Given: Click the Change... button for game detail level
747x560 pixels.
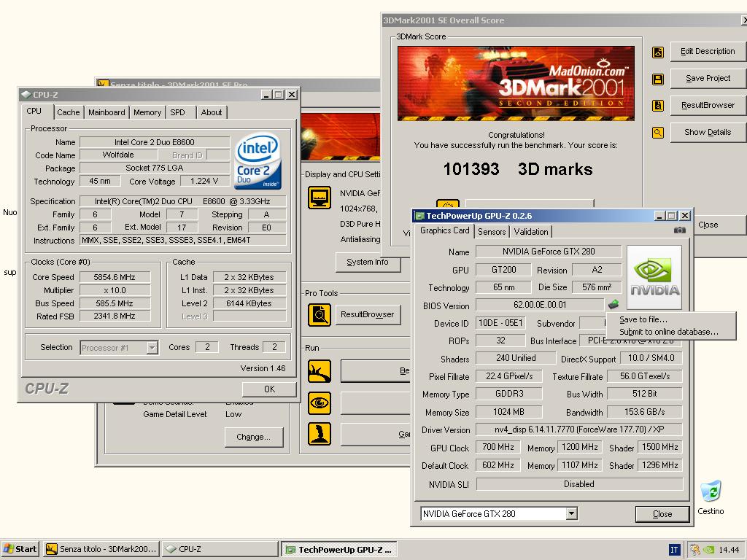Looking at the screenshot, I should point(253,437).
